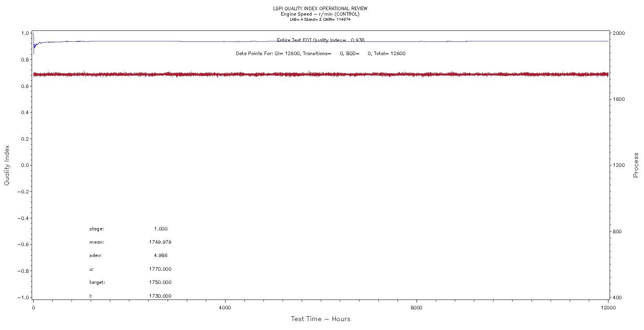Click the 'Process' right axis label
This screenshot has height=330, width=644.
636,165
